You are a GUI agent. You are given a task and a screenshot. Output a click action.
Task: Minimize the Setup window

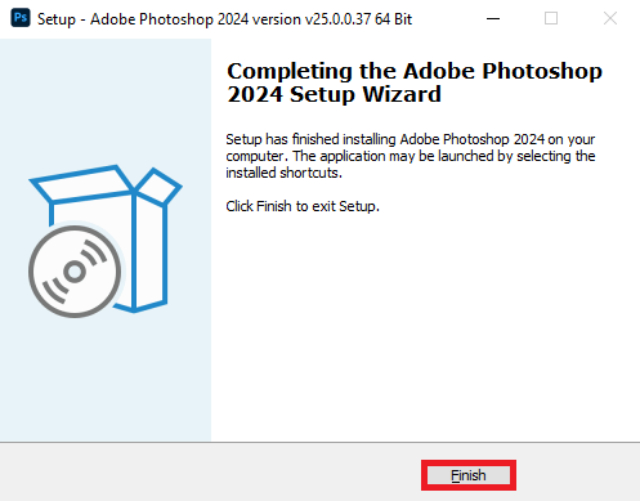(493, 18)
